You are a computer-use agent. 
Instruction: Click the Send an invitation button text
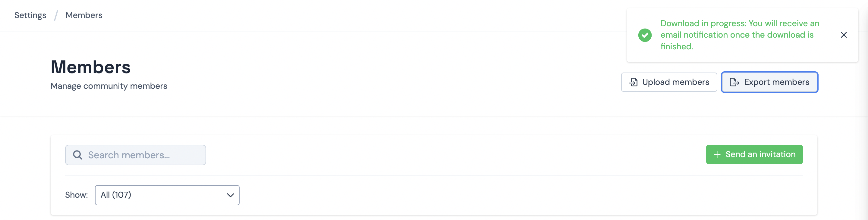[760, 154]
